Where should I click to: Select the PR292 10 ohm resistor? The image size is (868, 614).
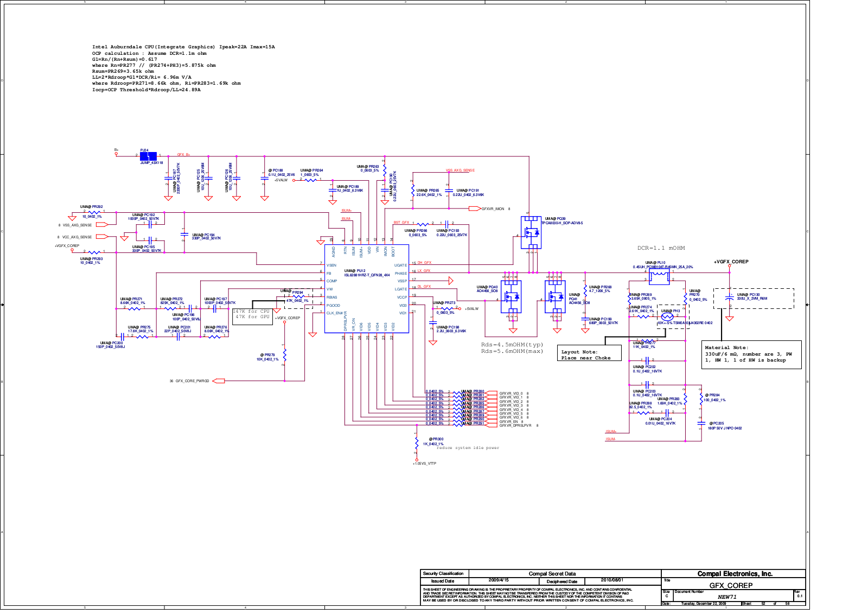tap(94, 212)
